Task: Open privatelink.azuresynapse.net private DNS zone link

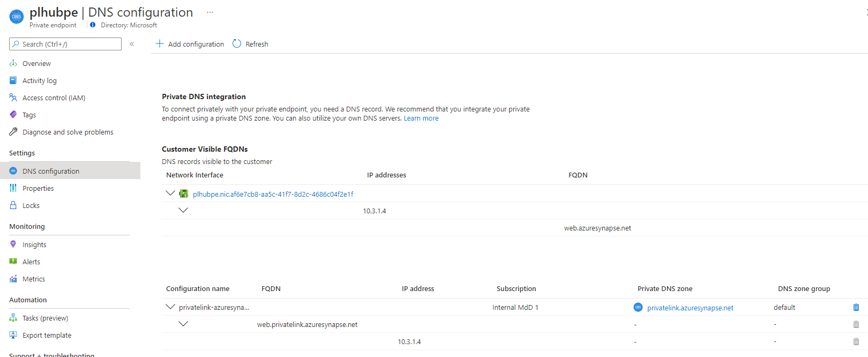Action: coord(690,308)
